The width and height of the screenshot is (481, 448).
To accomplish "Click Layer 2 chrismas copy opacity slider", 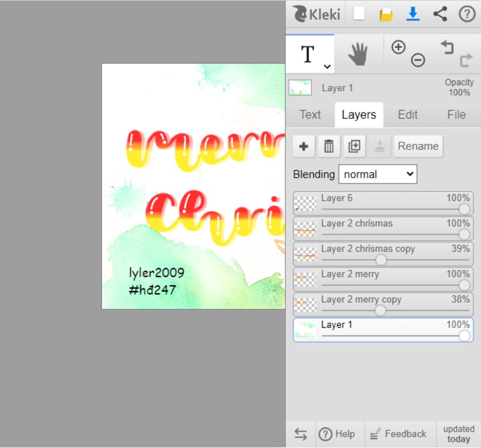I will click(381, 259).
